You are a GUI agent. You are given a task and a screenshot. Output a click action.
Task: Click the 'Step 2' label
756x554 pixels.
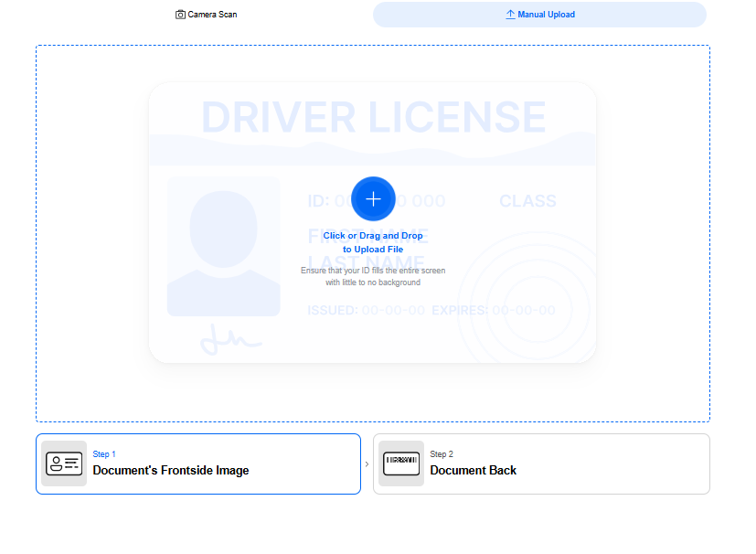click(x=442, y=454)
